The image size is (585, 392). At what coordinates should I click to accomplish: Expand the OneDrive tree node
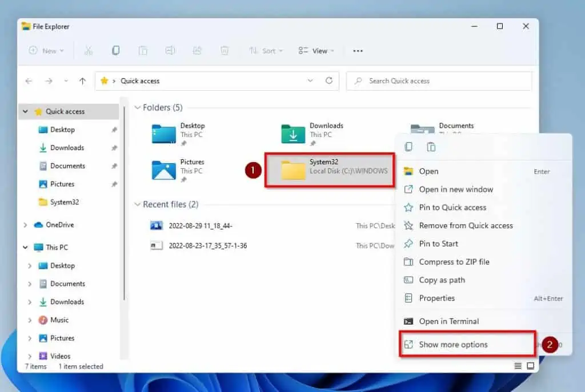tap(25, 225)
